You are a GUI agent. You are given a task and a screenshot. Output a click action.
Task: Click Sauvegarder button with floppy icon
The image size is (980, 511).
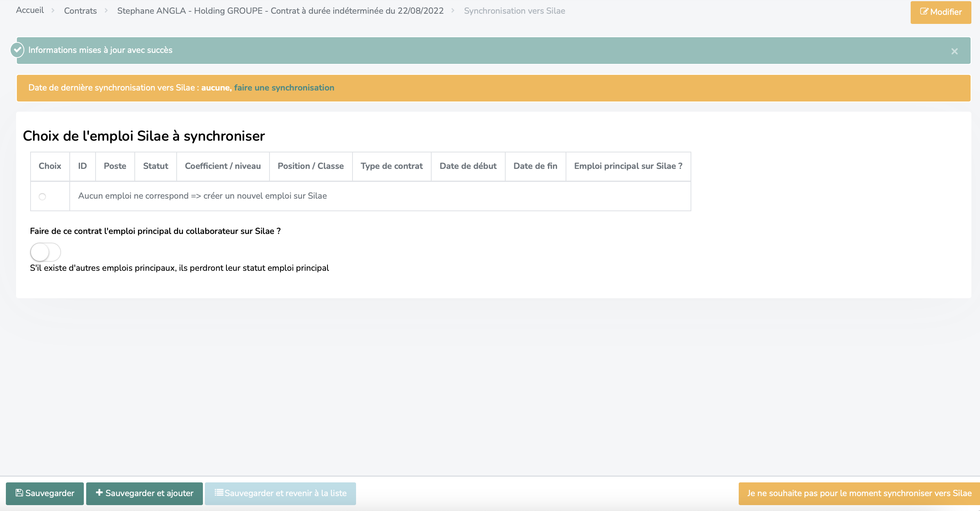coord(45,493)
